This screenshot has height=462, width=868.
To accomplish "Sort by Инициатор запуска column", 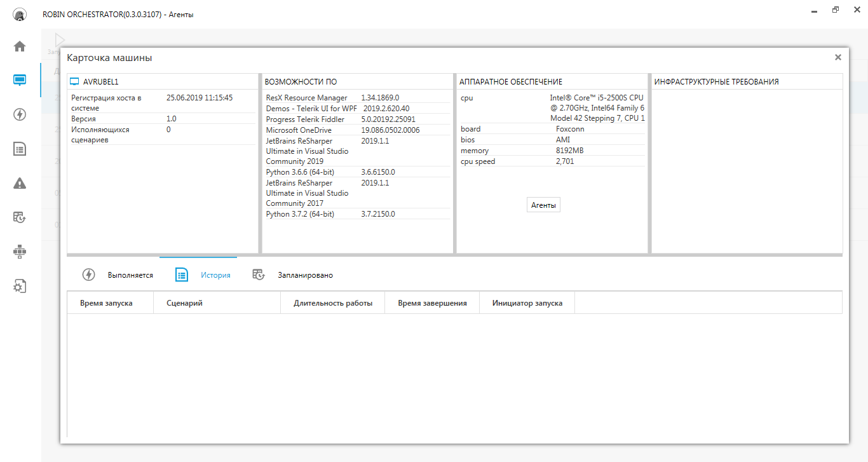I will 527,303.
